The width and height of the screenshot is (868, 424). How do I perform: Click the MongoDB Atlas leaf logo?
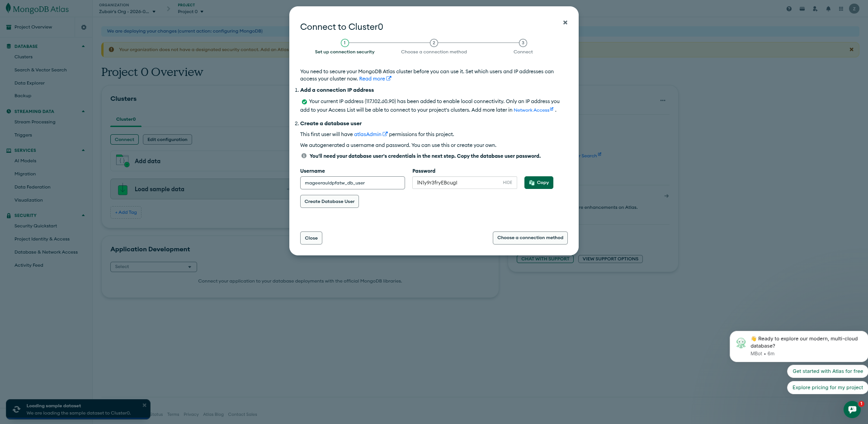8,8
